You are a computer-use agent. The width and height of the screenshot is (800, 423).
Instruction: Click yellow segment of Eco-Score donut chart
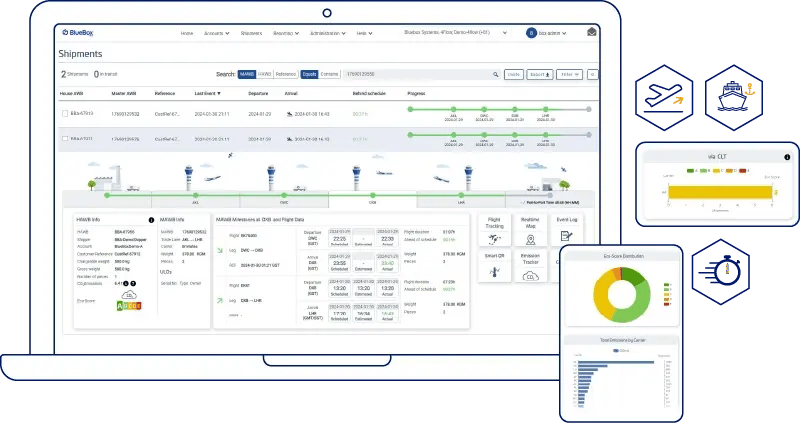603,296
